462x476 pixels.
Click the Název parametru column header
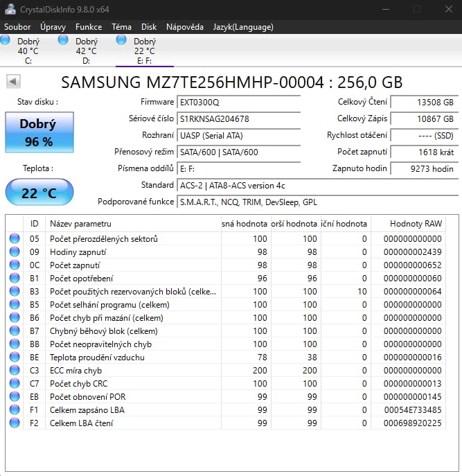(x=133, y=224)
